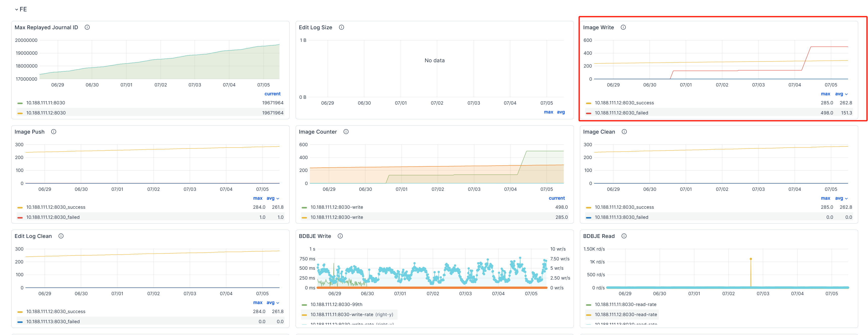Toggle series 10.188.111.11:8030 in Max Replayed Journal ID

tap(45, 103)
